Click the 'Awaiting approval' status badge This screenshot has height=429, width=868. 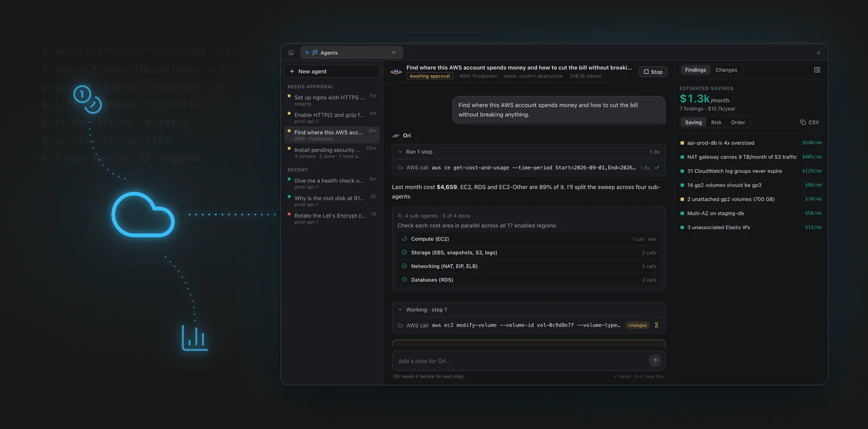coord(430,76)
